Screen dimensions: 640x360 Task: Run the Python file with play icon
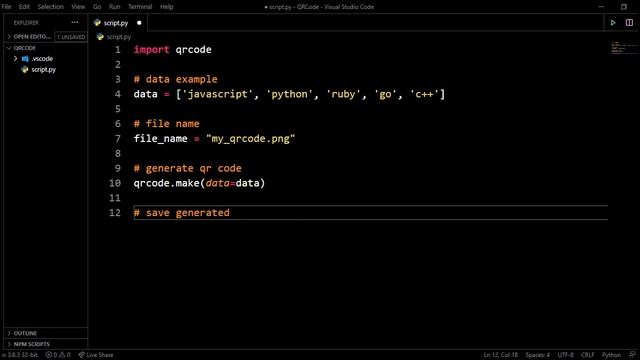613,23
